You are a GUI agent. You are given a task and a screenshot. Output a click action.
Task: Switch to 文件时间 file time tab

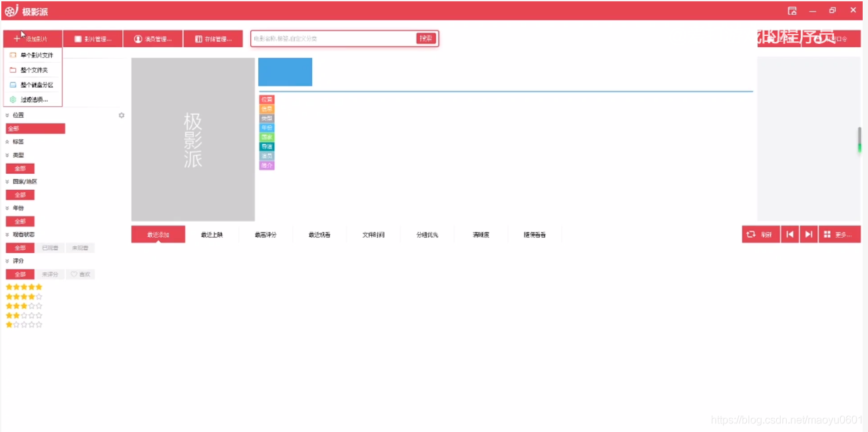pos(373,234)
